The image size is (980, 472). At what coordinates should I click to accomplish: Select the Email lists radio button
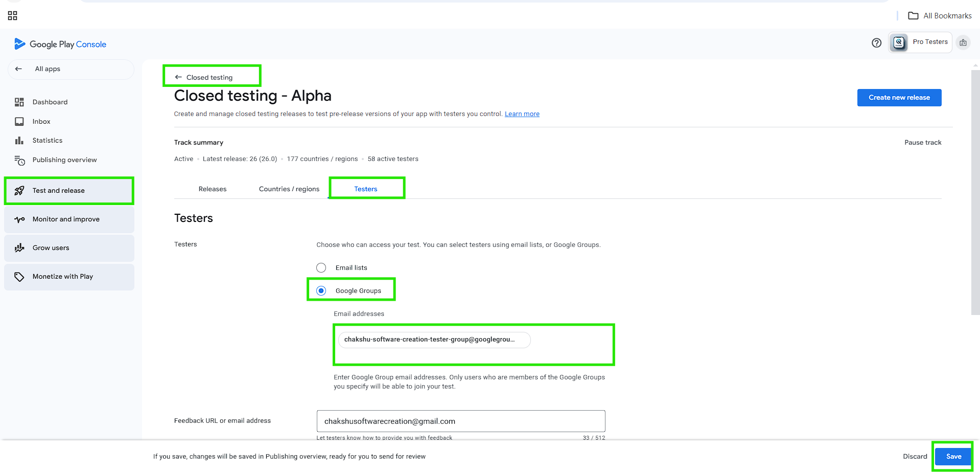pyautogui.click(x=321, y=268)
